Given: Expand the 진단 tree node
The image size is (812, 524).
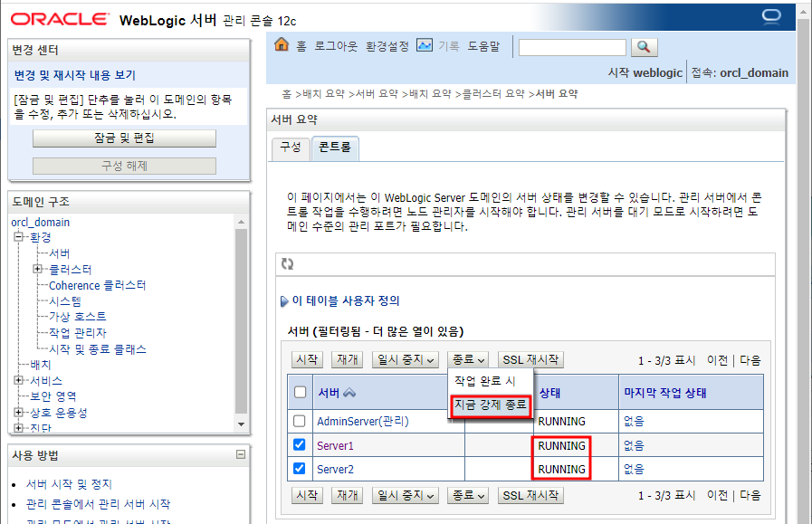Looking at the screenshot, I should point(19,428).
